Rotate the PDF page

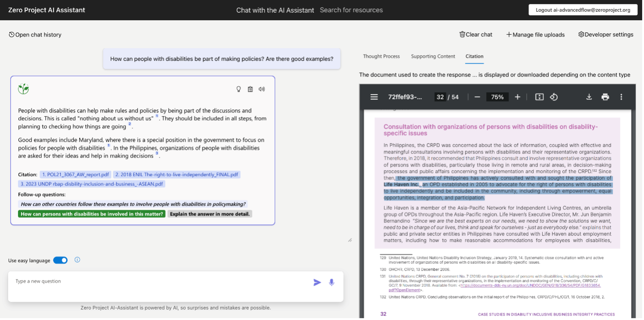554,97
